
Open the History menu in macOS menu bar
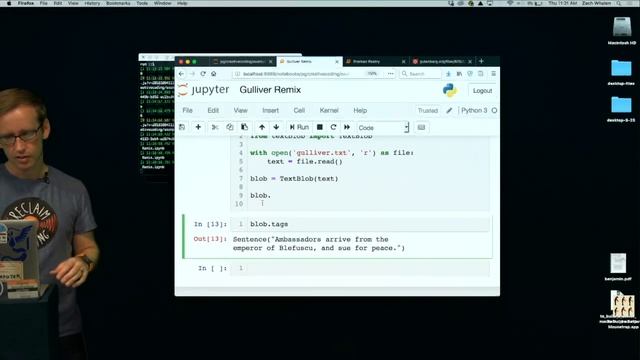[92, 3]
